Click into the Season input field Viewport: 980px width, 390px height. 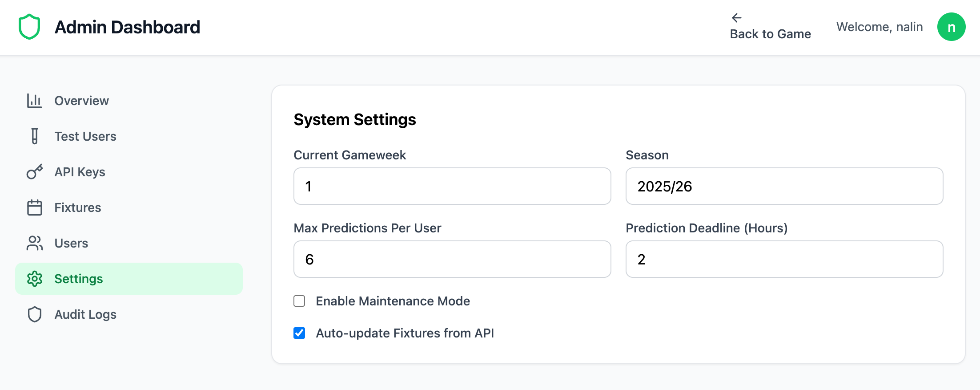tap(784, 186)
